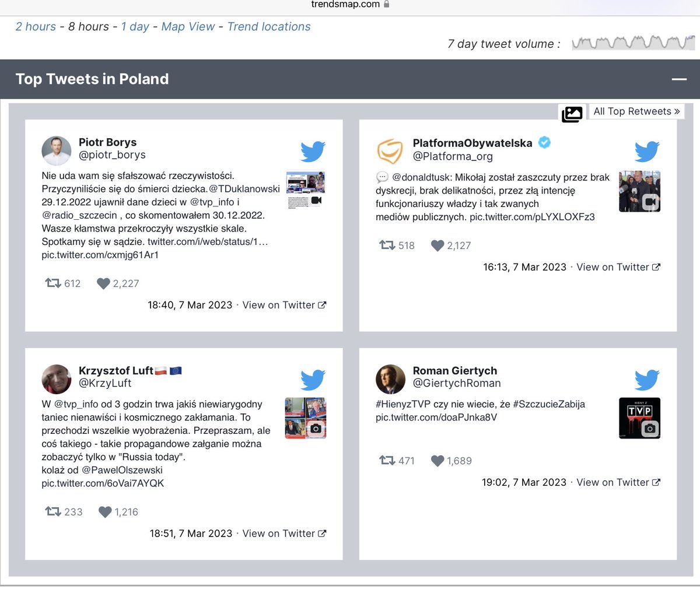Click retweet icon on Piotr Borys tweet
Viewport: 700px width, 600px height.
pyautogui.click(x=53, y=283)
